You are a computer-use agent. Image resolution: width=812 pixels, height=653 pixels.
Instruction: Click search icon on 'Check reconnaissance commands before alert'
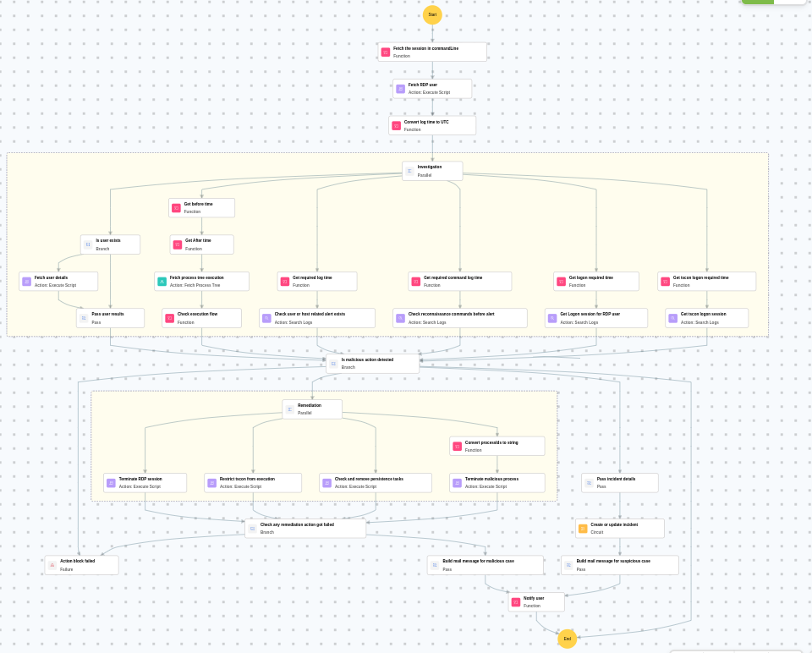pos(400,318)
